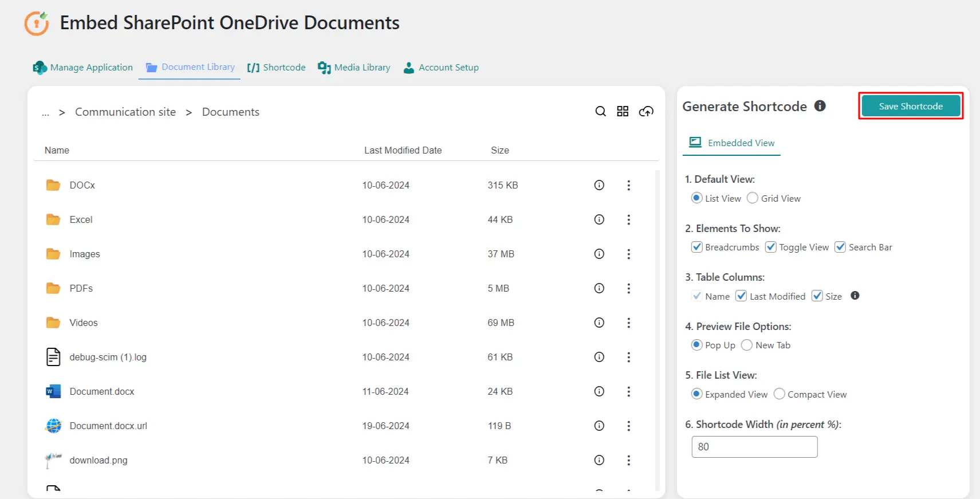
Task: Open the Manage Application tab
Action: [x=83, y=68]
